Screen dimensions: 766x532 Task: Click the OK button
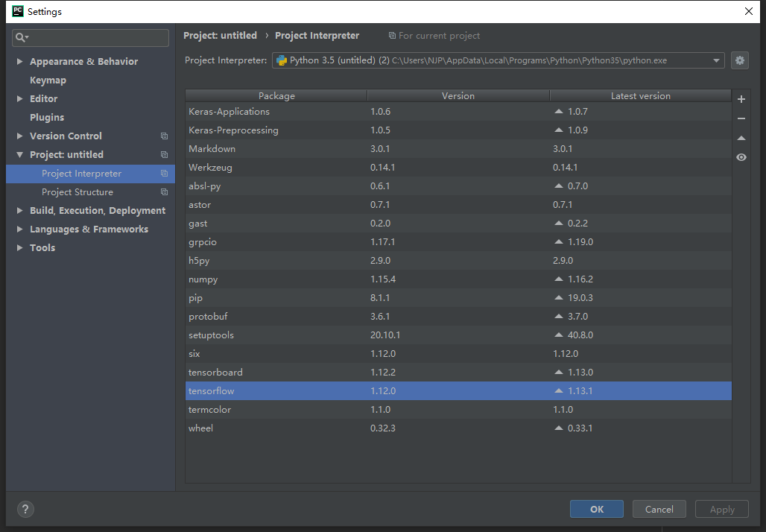point(597,509)
